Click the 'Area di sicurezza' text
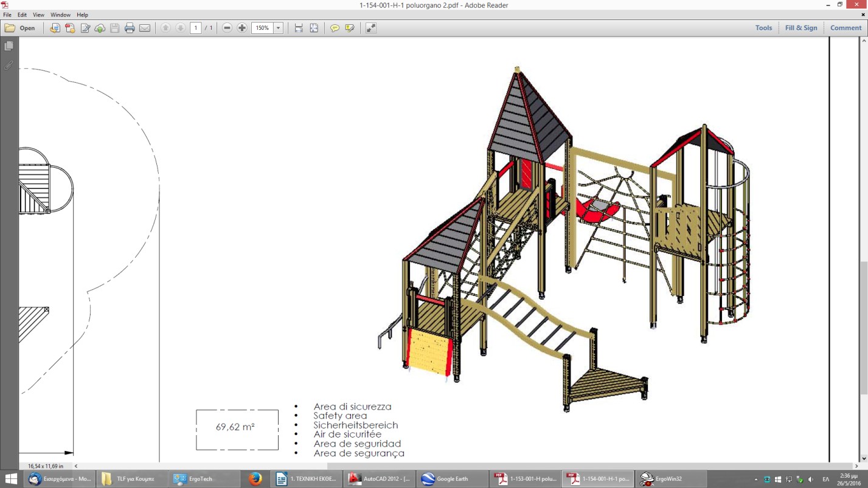The width and height of the screenshot is (868, 488). point(352,407)
